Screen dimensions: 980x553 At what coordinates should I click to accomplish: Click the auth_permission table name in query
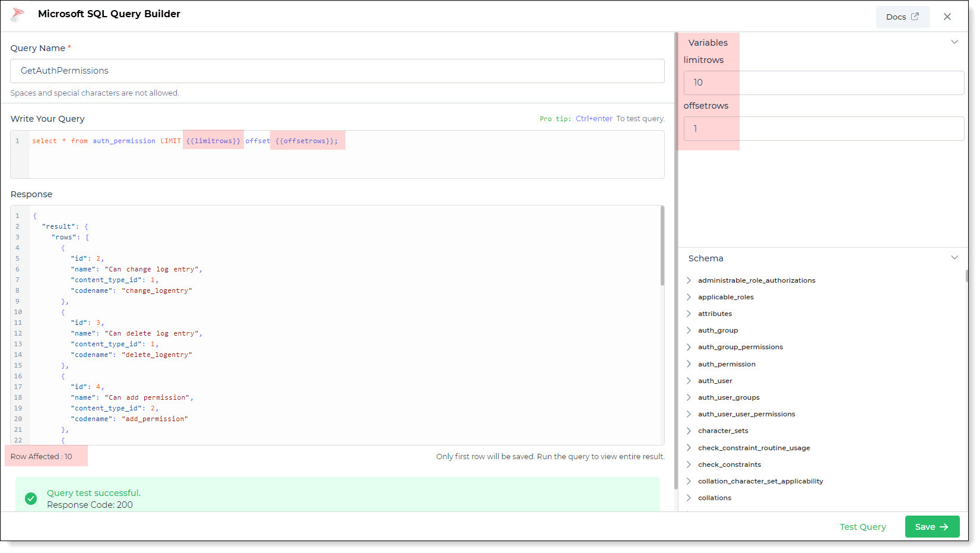click(124, 141)
